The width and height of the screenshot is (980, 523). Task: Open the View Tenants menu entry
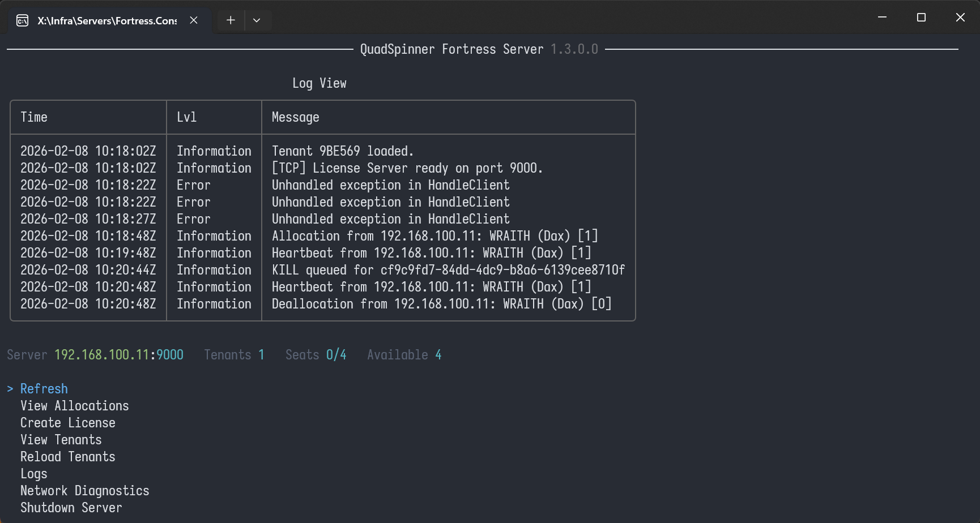61,440
